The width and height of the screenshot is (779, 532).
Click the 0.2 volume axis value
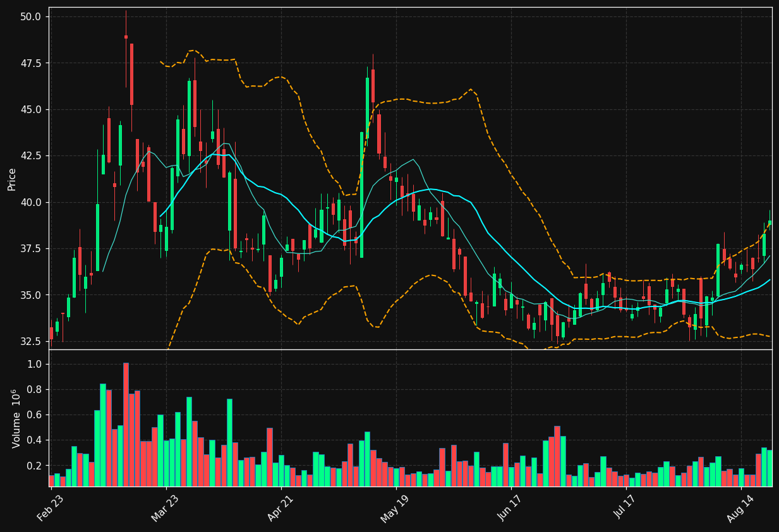(35, 466)
